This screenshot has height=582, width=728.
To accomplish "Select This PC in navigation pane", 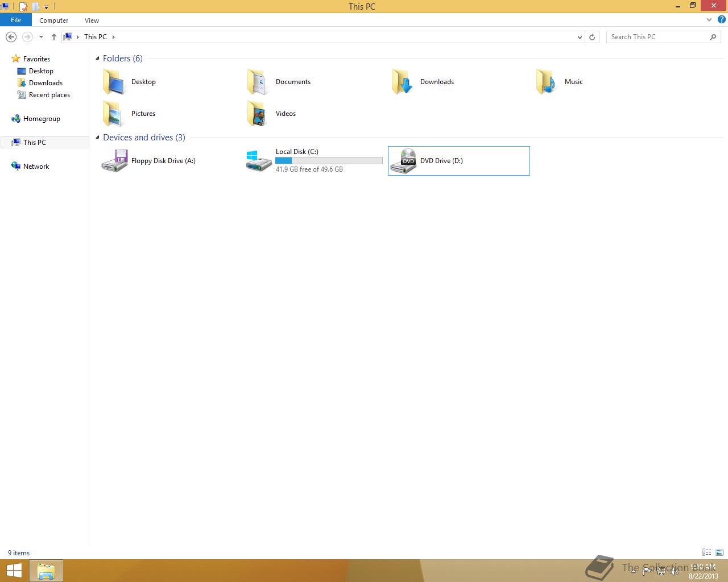I will click(x=45, y=143).
